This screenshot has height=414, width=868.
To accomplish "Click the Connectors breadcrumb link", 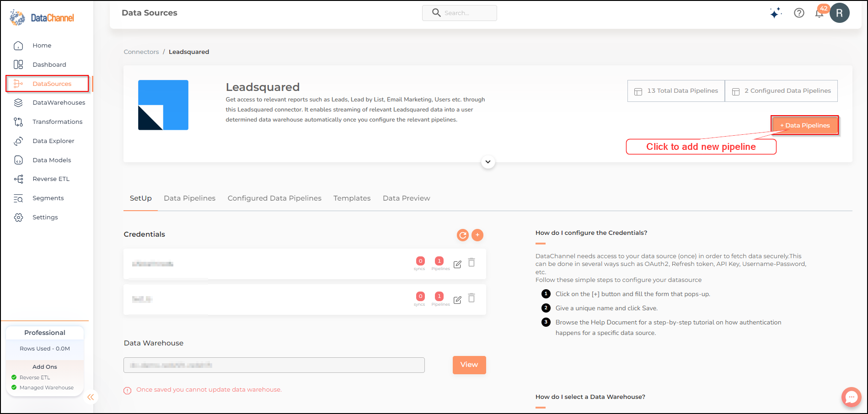I will (141, 52).
